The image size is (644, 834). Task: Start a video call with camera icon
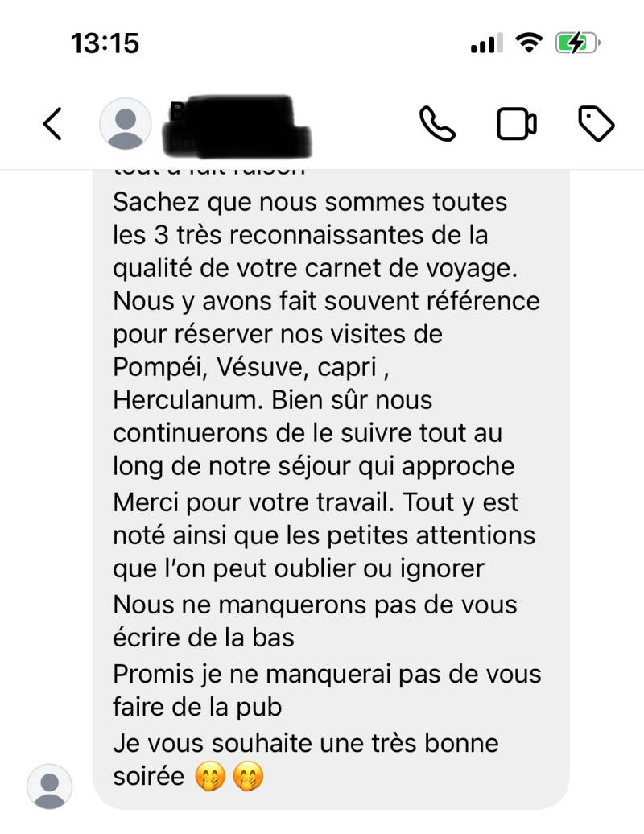click(x=516, y=124)
